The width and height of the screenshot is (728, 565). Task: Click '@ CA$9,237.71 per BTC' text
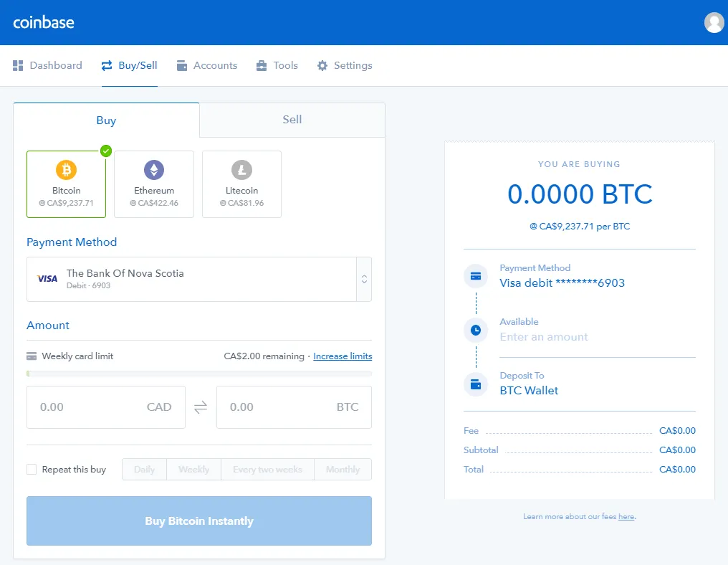(x=580, y=227)
